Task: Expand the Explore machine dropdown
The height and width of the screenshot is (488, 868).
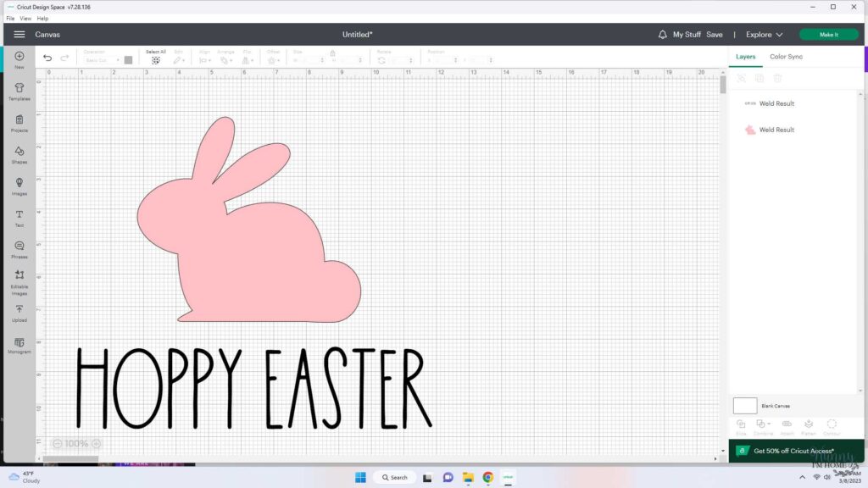Action: click(x=765, y=34)
